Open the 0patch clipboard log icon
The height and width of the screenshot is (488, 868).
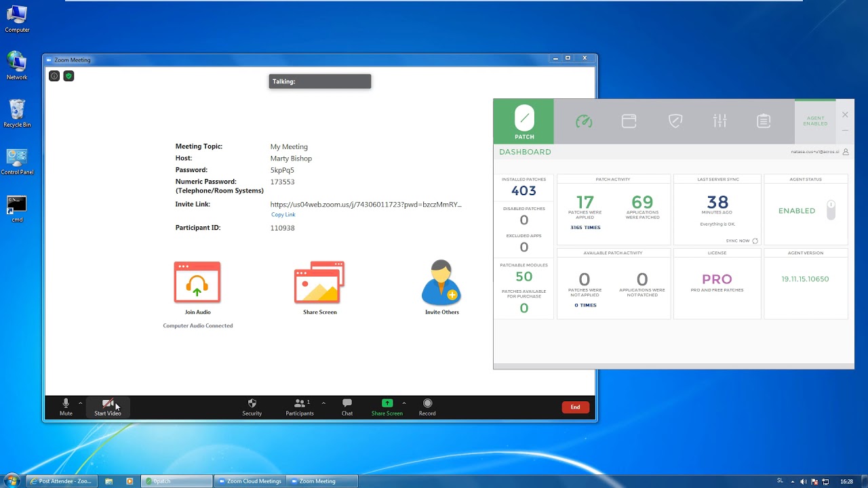[764, 121]
